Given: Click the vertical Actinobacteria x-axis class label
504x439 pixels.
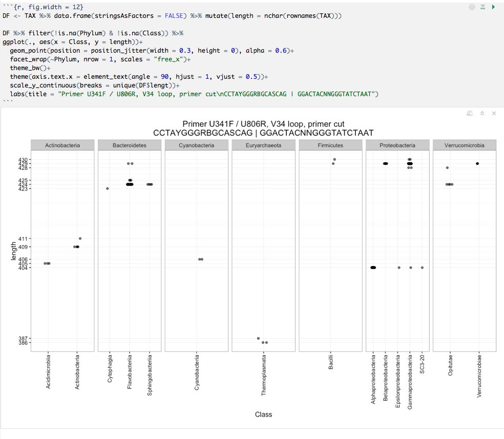Looking at the screenshot, I should coord(77,372).
